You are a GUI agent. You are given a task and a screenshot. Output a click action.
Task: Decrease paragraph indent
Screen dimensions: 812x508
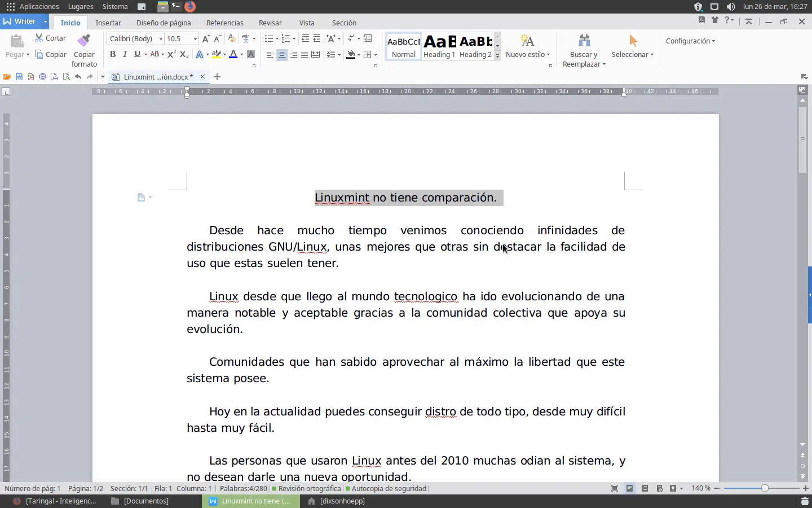point(305,38)
